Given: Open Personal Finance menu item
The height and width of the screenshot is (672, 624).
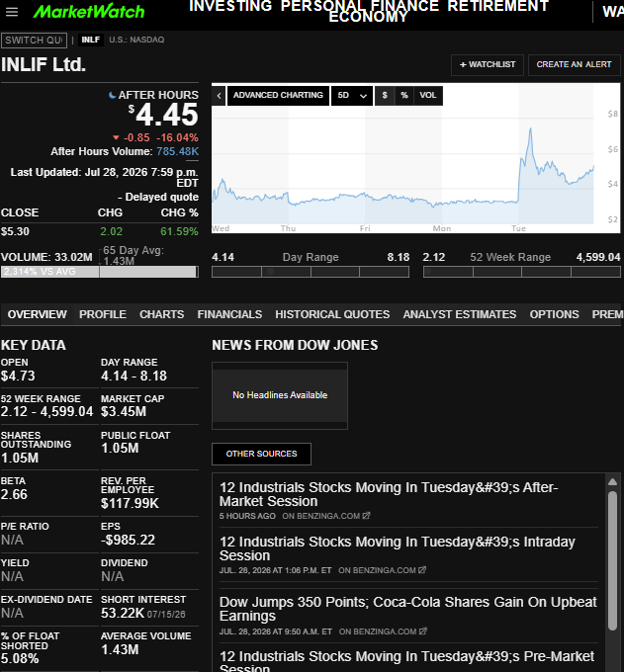Looking at the screenshot, I should [x=360, y=6].
